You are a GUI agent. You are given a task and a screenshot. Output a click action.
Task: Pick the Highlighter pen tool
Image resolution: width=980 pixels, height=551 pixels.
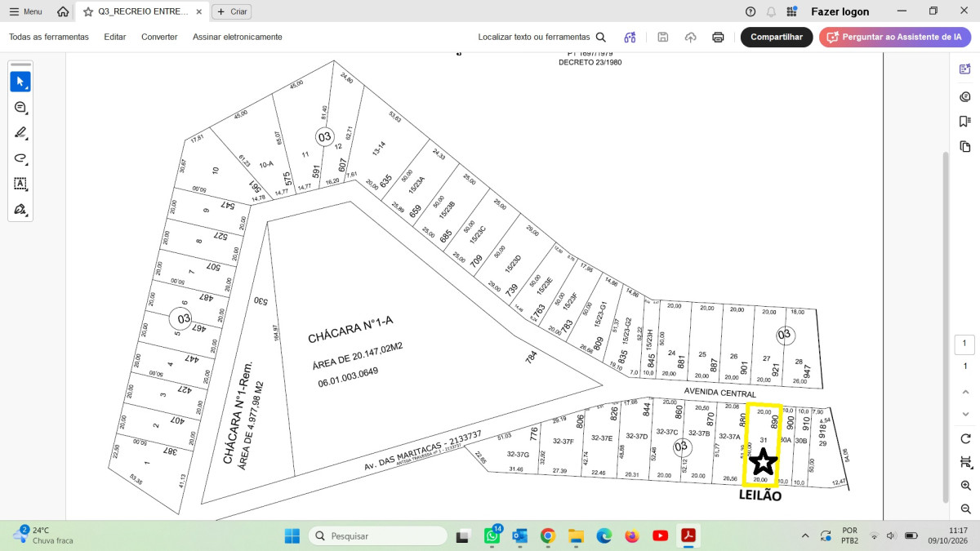pos(20,133)
